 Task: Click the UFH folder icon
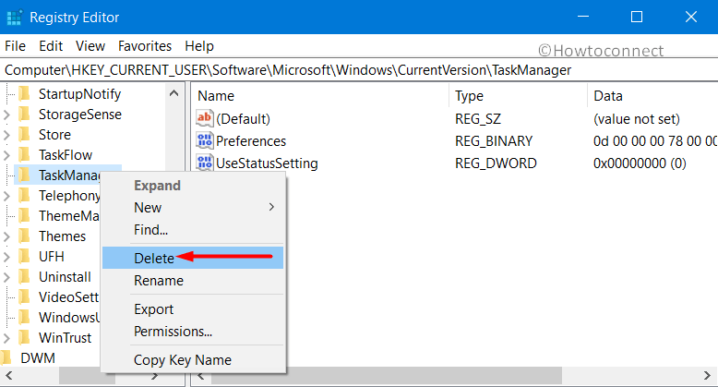click(24, 256)
